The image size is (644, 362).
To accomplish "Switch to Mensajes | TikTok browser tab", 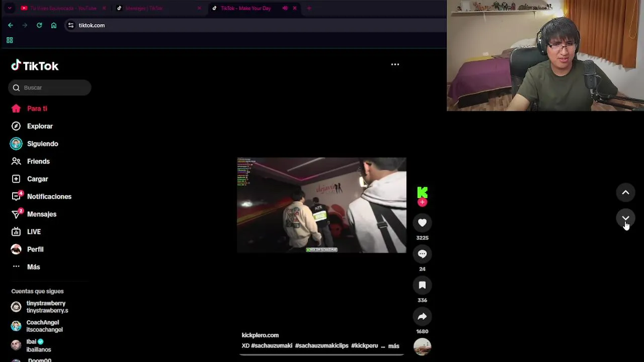I will (x=158, y=8).
